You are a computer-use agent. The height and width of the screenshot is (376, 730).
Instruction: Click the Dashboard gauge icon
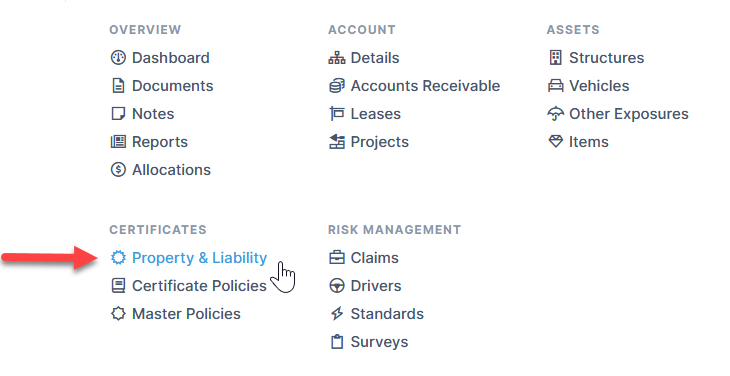click(x=118, y=58)
